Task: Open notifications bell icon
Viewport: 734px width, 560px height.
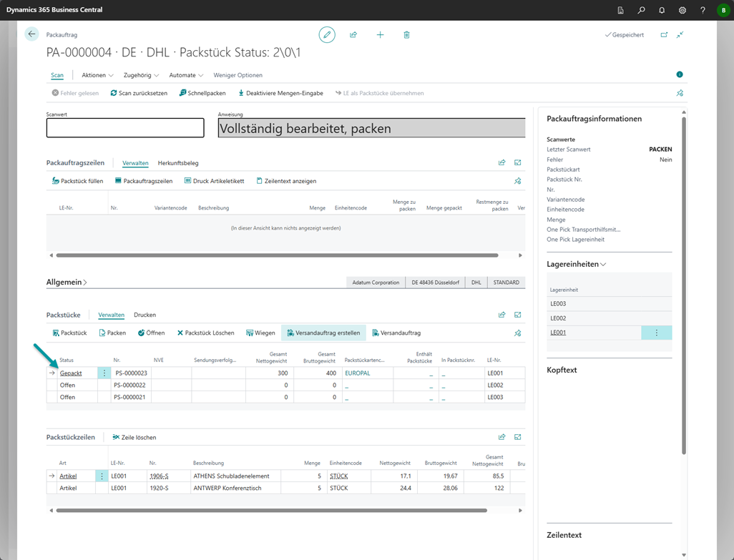Action: click(662, 10)
